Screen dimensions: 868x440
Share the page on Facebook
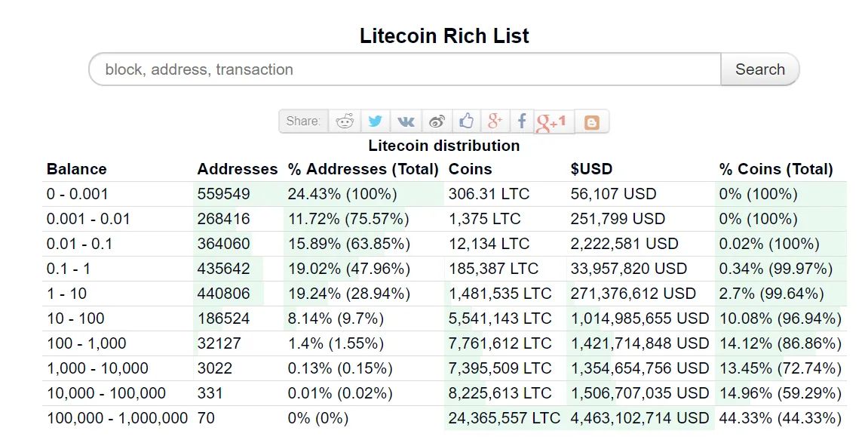click(521, 122)
